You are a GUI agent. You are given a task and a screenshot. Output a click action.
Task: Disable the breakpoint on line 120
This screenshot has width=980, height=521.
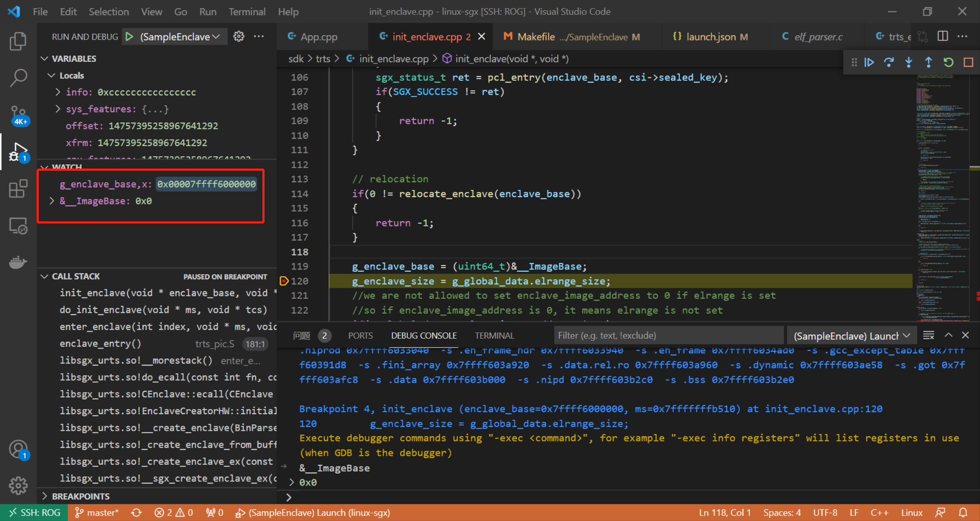pyautogui.click(x=284, y=281)
